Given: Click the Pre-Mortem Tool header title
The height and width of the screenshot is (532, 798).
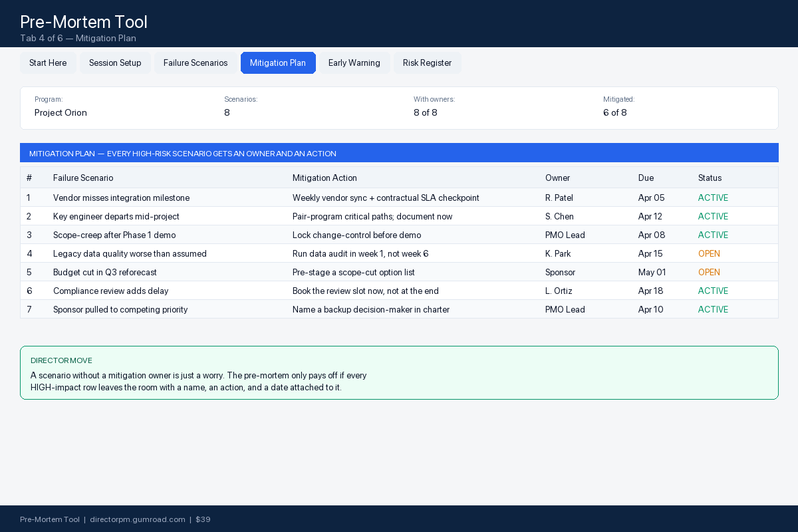Looking at the screenshot, I should click(x=84, y=22).
